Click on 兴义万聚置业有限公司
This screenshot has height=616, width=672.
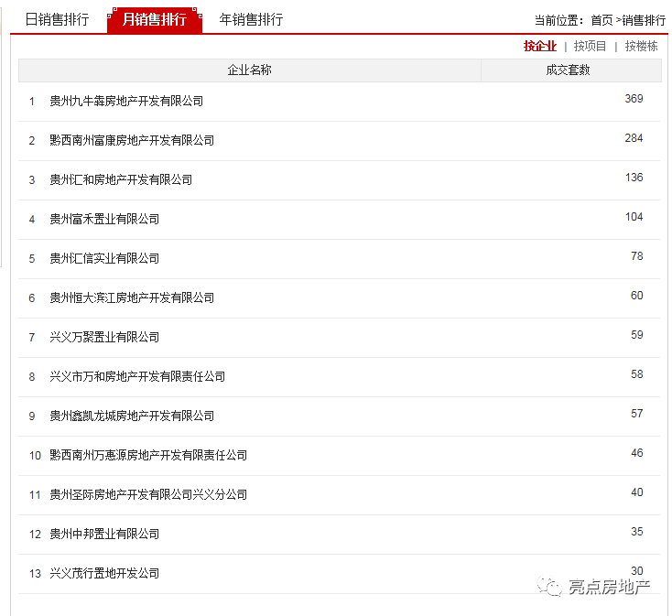[x=104, y=338]
